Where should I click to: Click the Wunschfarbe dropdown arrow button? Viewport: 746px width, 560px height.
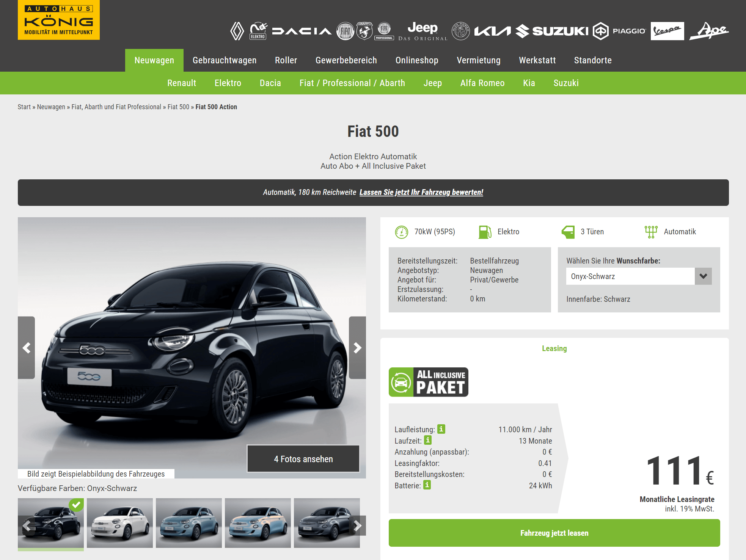[703, 276]
